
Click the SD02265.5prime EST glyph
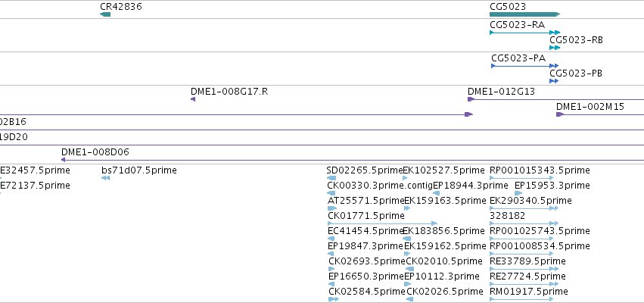tap(331, 178)
